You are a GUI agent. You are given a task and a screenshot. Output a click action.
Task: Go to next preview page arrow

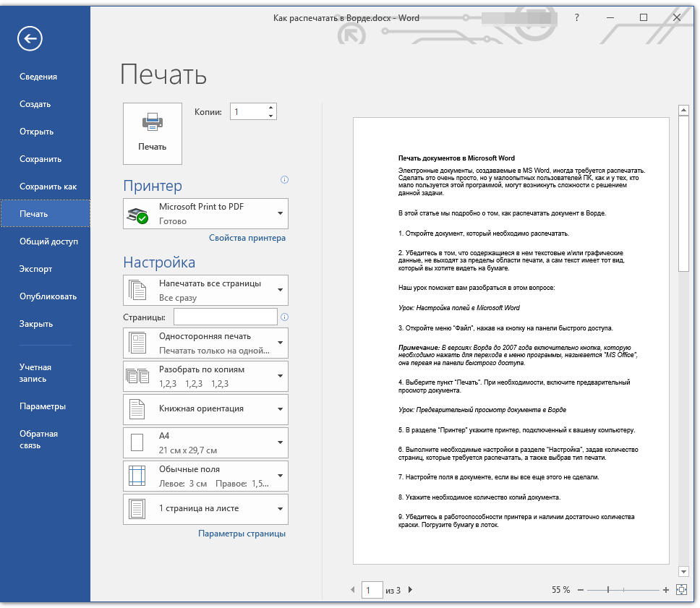(x=410, y=590)
